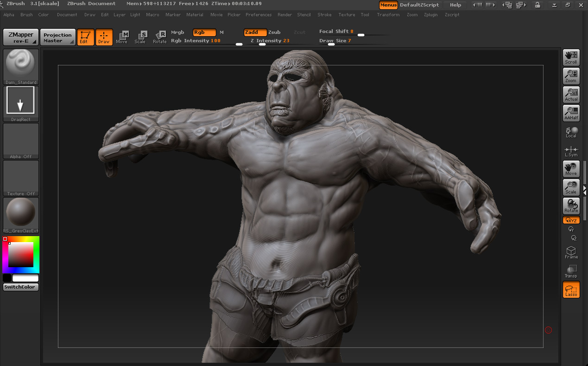
Task: Select the black secondary color swatch
Action: tap(7, 278)
